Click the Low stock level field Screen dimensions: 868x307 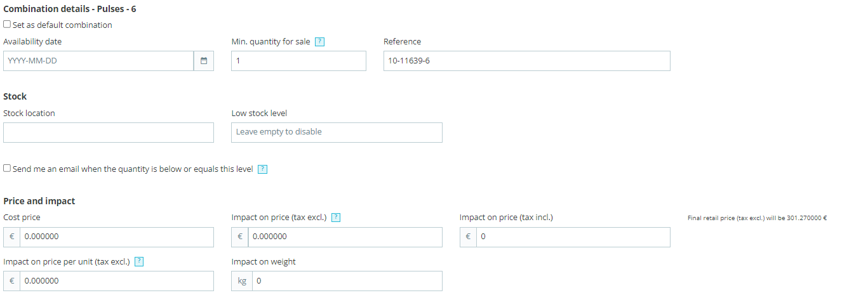tap(337, 133)
